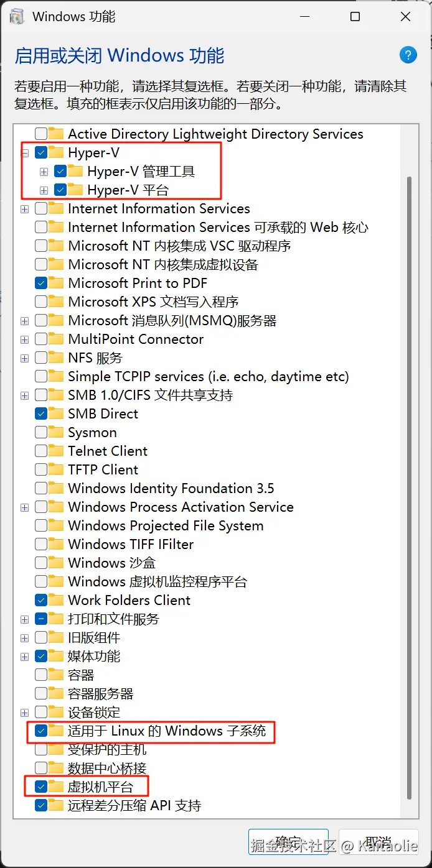Viewport: 432px width, 868px height.
Task: Uncheck the Microsoft Print to PDF checkbox
Action: coord(41,283)
